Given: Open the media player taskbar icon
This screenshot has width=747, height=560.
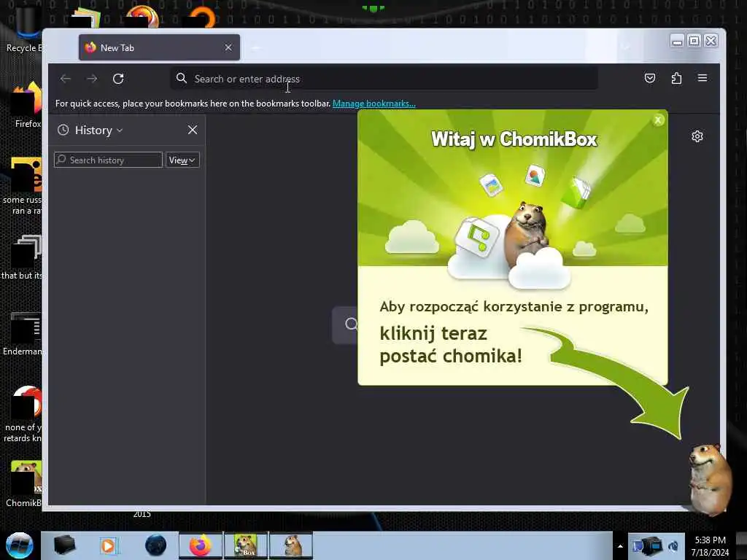Looking at the screenshot, I should (108, 545).
